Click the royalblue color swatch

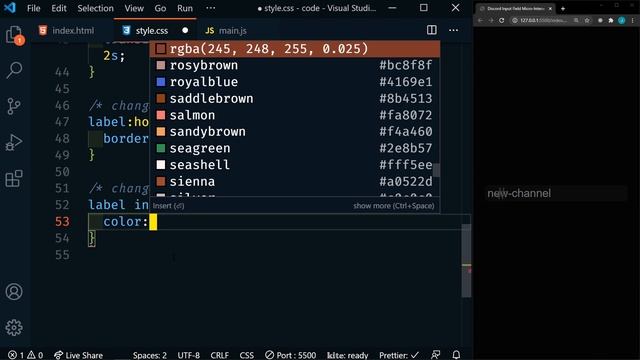[x=161, y=82]
